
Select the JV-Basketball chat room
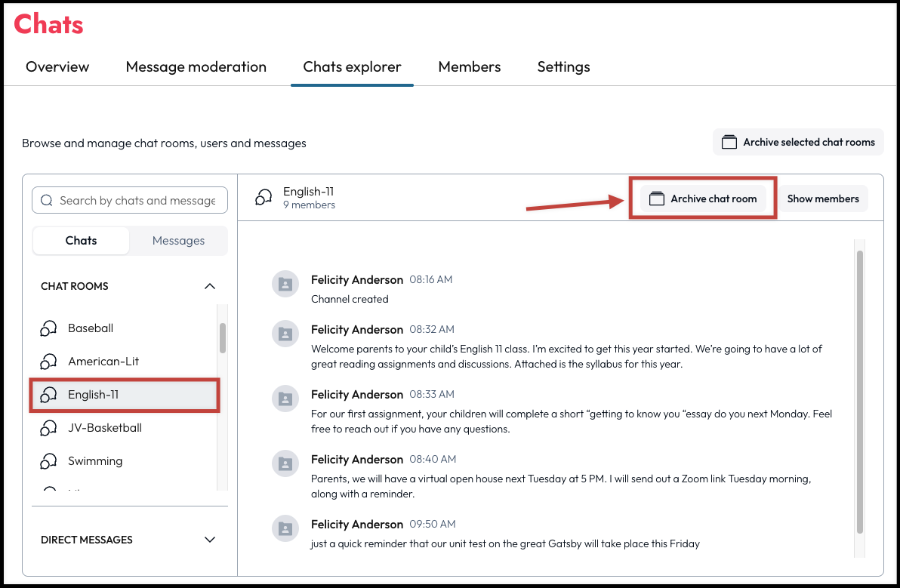[x=125, y=428]
